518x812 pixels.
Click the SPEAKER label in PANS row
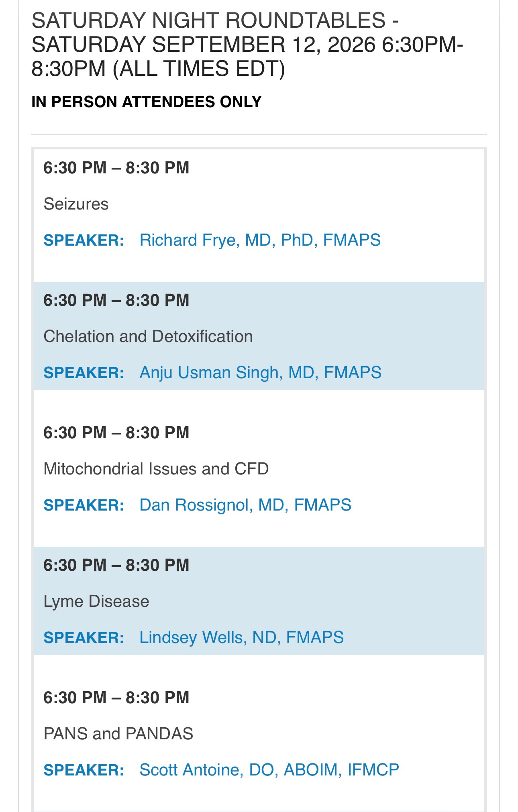click(x=84, y=770)
